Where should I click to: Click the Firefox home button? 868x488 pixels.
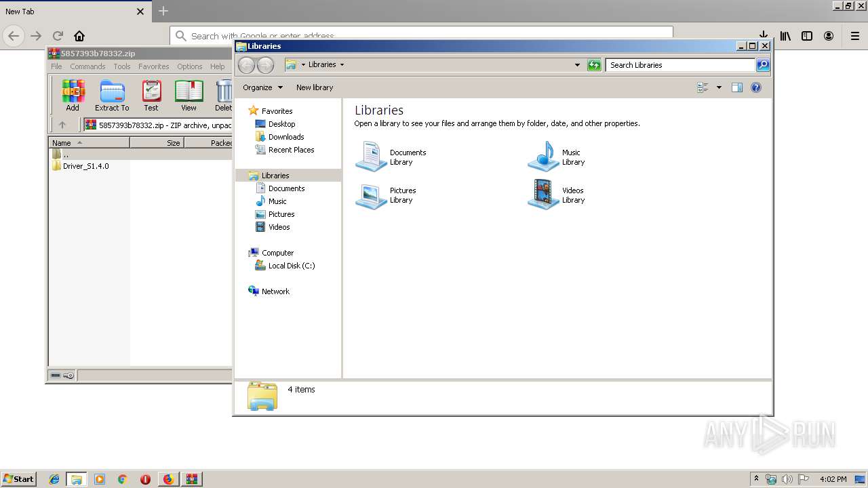79,36
